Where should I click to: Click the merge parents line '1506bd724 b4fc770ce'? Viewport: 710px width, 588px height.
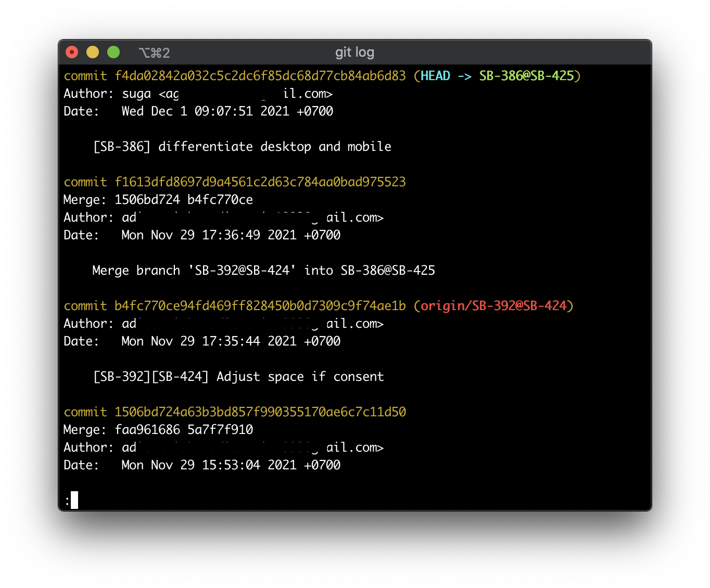[183, 200]
